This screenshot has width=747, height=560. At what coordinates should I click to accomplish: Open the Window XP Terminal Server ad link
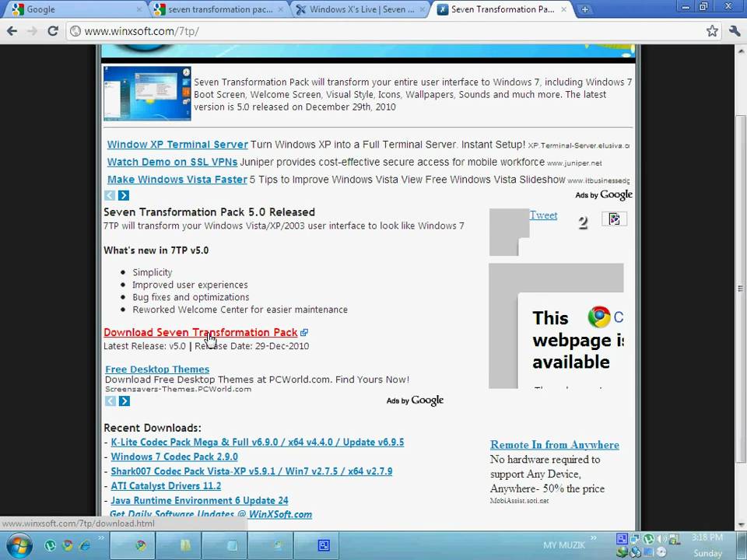[x=177, y=145]
